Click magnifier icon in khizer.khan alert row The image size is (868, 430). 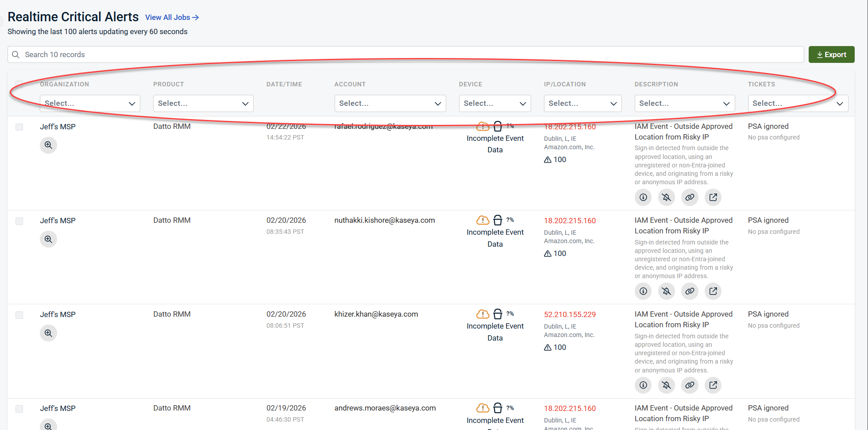[x=48, y=333]
